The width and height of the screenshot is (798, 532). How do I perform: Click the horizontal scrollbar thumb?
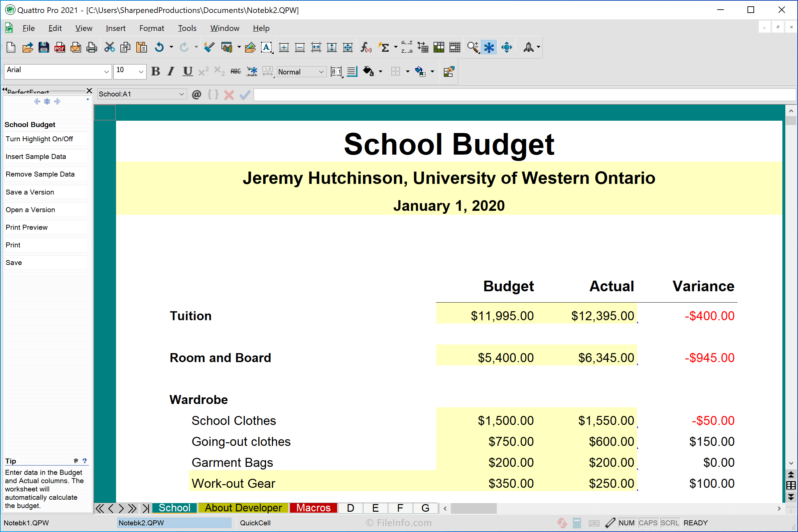tap(473, 508)
